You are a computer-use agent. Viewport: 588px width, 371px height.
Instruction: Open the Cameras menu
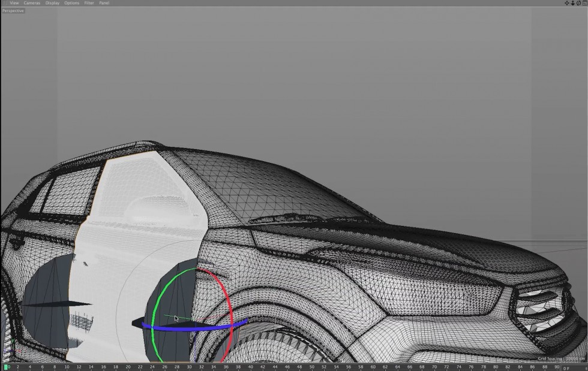click(32, 3)
